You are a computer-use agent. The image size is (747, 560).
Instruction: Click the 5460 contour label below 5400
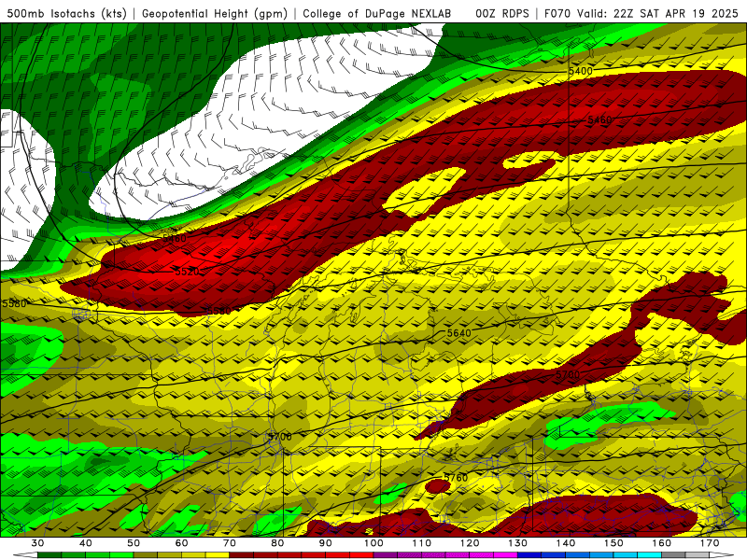click(x=599, y=120)
